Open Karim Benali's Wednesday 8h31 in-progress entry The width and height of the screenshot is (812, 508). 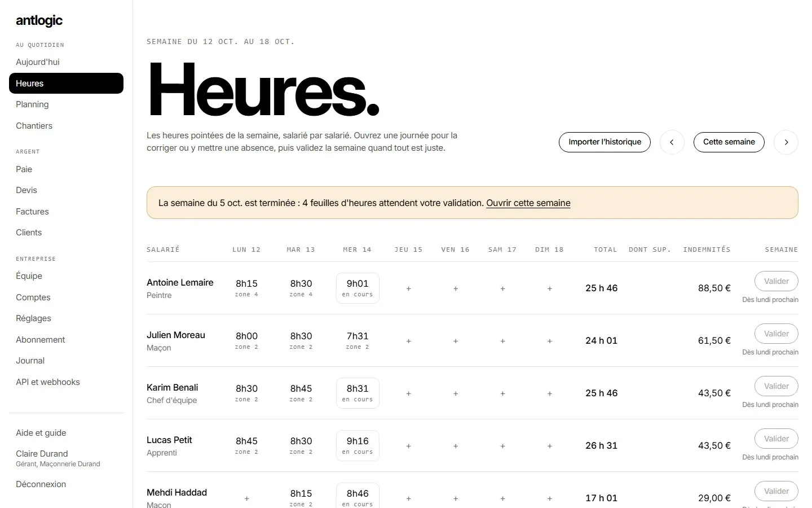click(x=358, y=393)
